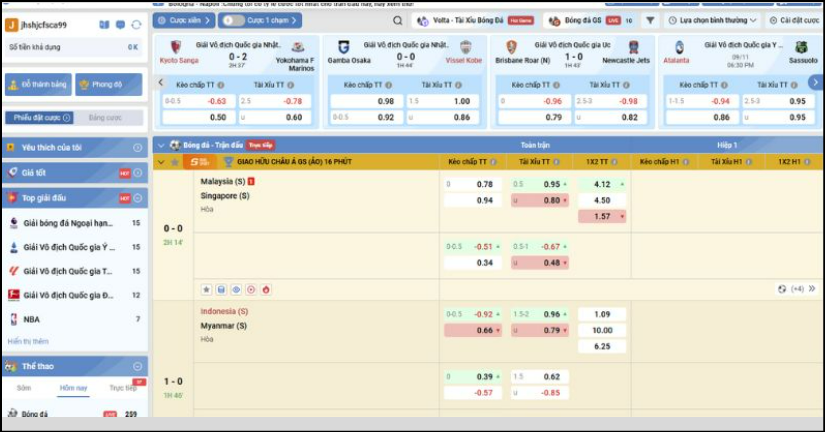Click the Hiển thị thêm link
The height and width of the screenshot is (432, 825).
click(x=28, y=341)
